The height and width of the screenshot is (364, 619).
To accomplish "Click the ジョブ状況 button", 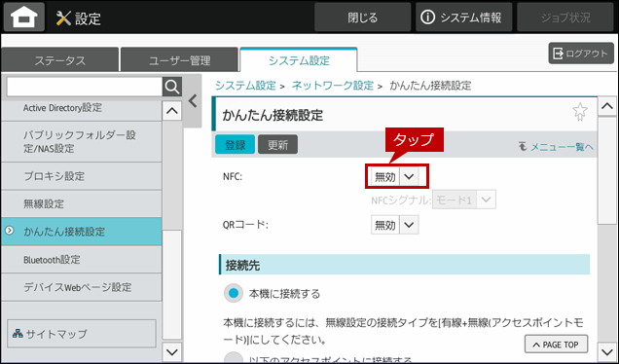I will coord(565,18).
